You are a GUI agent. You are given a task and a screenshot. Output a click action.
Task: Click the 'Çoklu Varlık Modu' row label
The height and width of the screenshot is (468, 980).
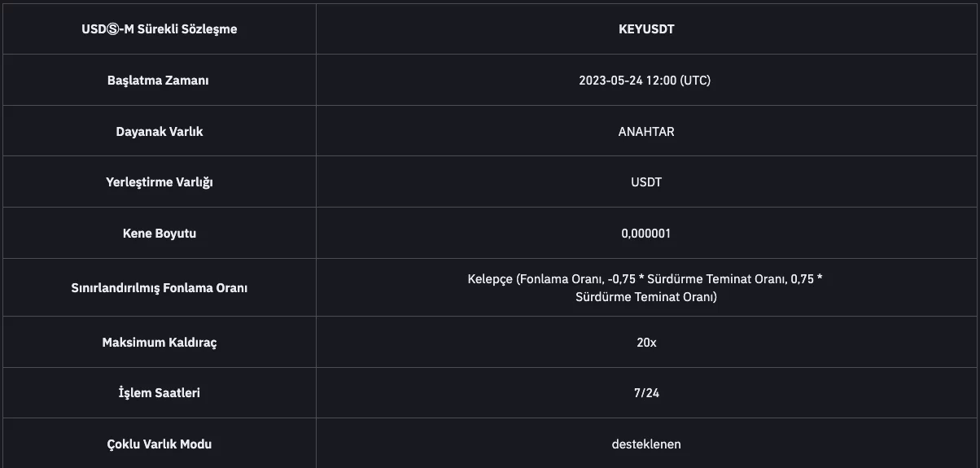click(159, 444)
